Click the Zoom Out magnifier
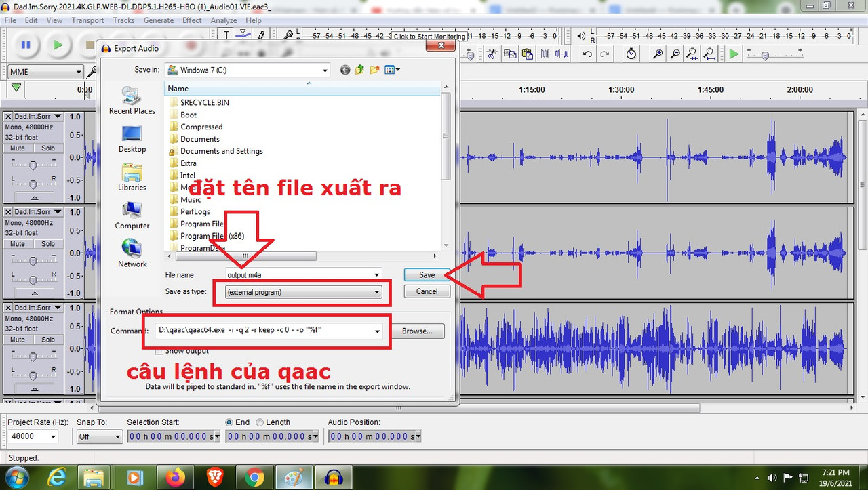The height and width of the screenshot is (490, 868). coord(675,54)
